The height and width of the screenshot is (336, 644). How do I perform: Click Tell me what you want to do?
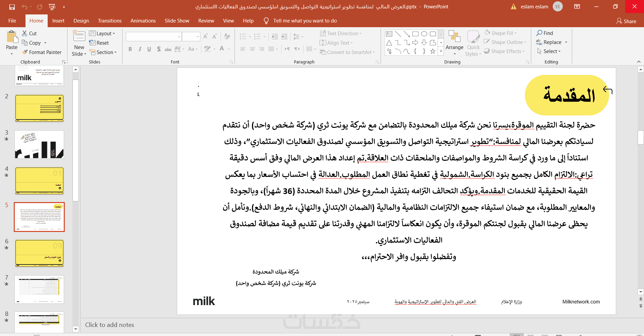pos(305,21)
